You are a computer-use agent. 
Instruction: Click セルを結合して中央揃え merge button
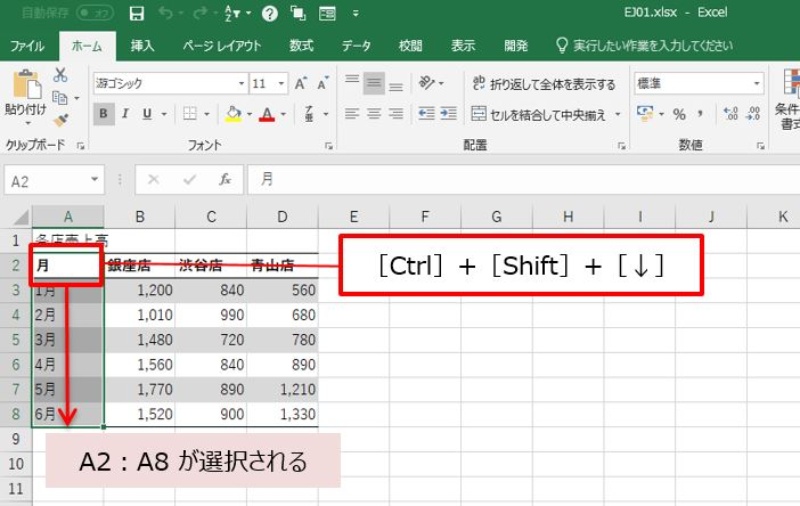point(547,114)
